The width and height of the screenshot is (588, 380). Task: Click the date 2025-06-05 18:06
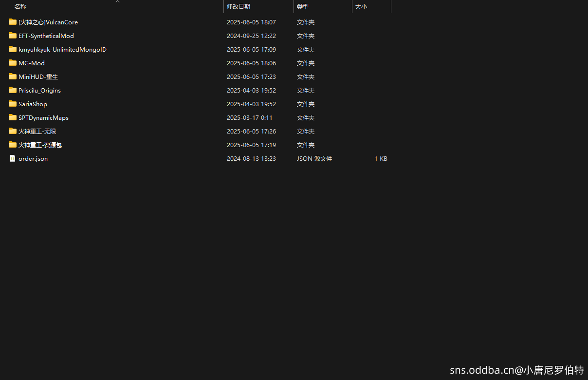click(251, 63)
